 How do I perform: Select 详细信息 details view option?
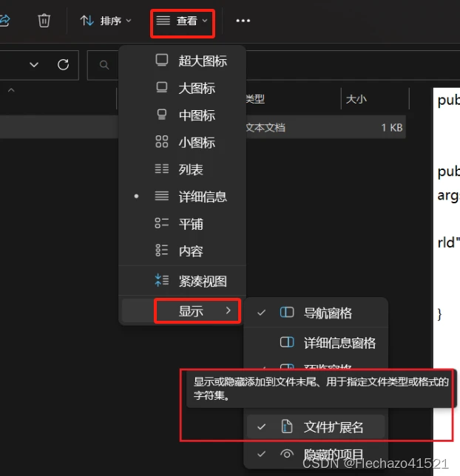[x=182, y=197]
